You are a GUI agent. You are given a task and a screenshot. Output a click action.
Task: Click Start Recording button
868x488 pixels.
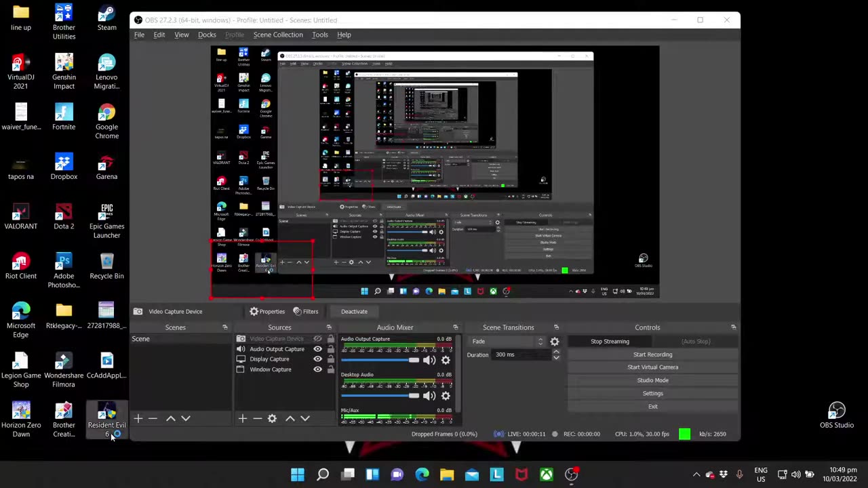(x=652, y=354)
